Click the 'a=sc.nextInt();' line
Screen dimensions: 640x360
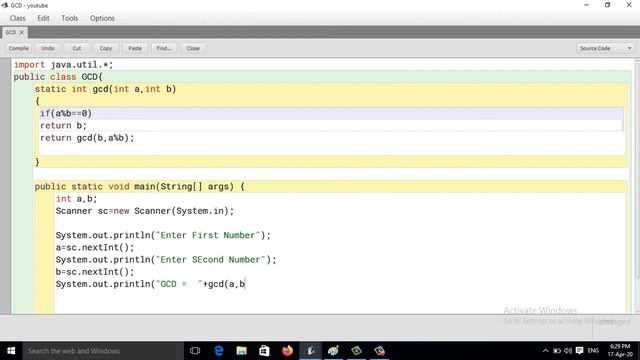(x=95, y=247)
